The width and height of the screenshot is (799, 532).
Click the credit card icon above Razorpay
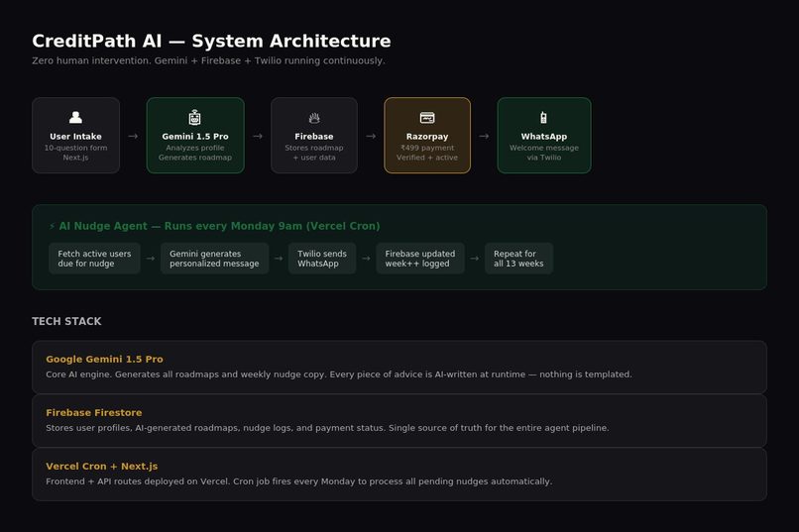click(427, 118)
